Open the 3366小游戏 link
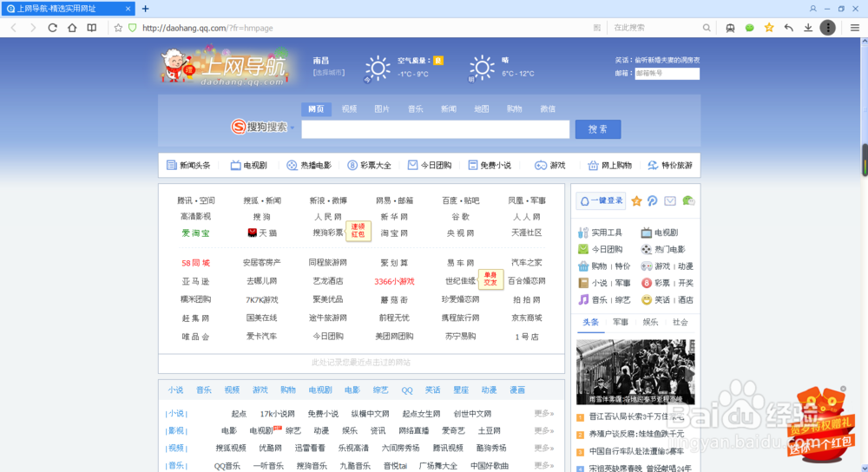Image resolution: width=868 pixels, height=472 pixels. tap(394, 281)
